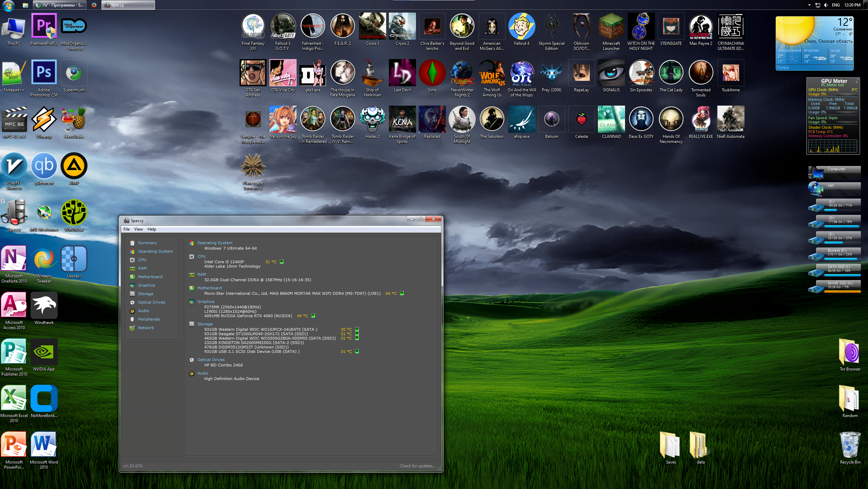Select the HandBrake desktop icon
This screenshot has height=489, width=868.
74,123
